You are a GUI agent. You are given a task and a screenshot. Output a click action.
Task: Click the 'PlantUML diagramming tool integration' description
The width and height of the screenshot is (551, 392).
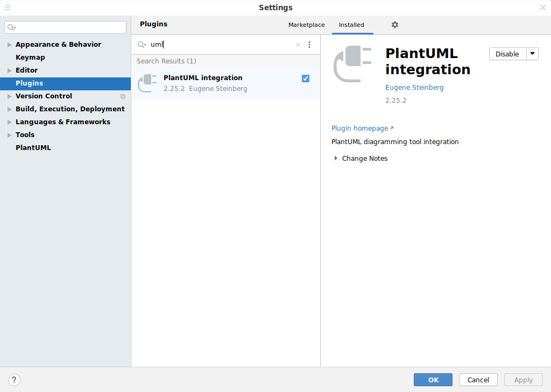coord(395,141)
